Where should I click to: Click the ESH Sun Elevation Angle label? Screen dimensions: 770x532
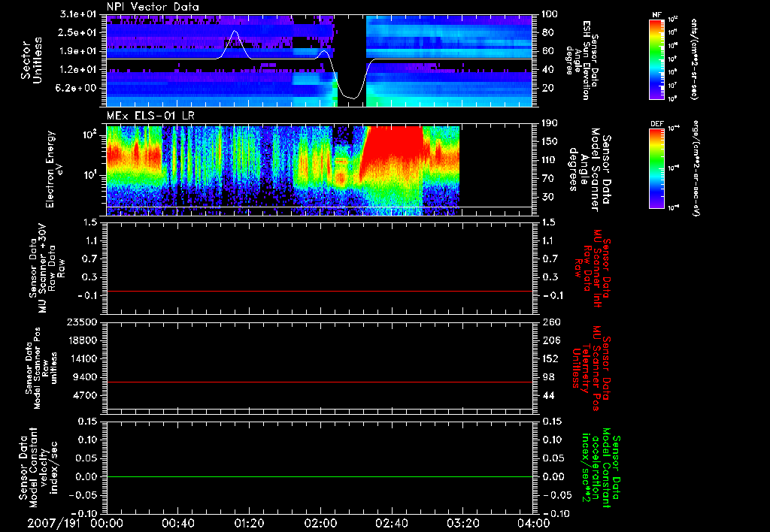pos(582,60)
